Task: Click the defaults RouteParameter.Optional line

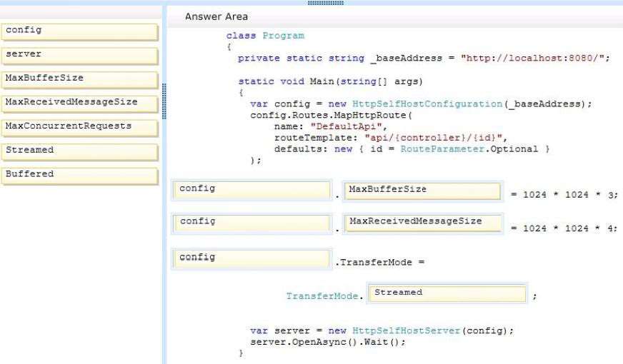Action: [412, 149]
